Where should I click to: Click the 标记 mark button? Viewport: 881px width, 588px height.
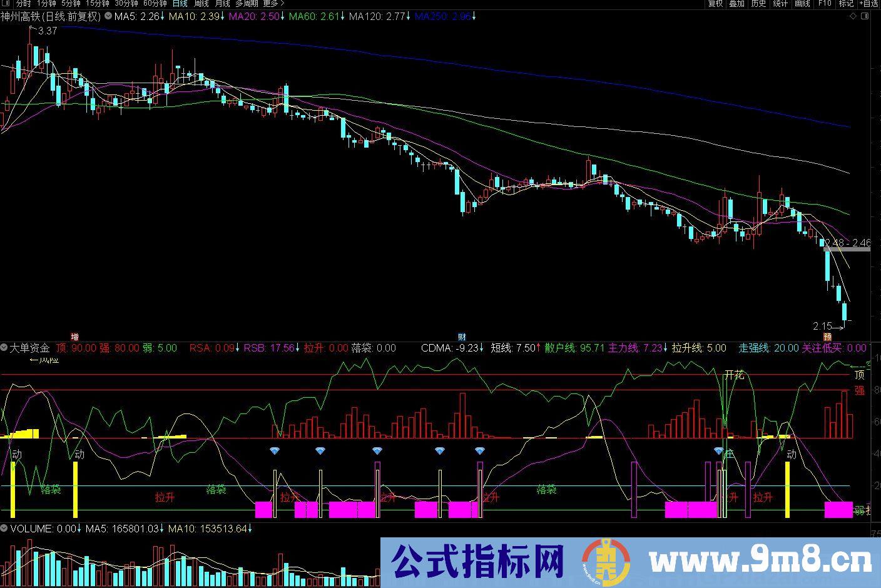coord(846,4)
